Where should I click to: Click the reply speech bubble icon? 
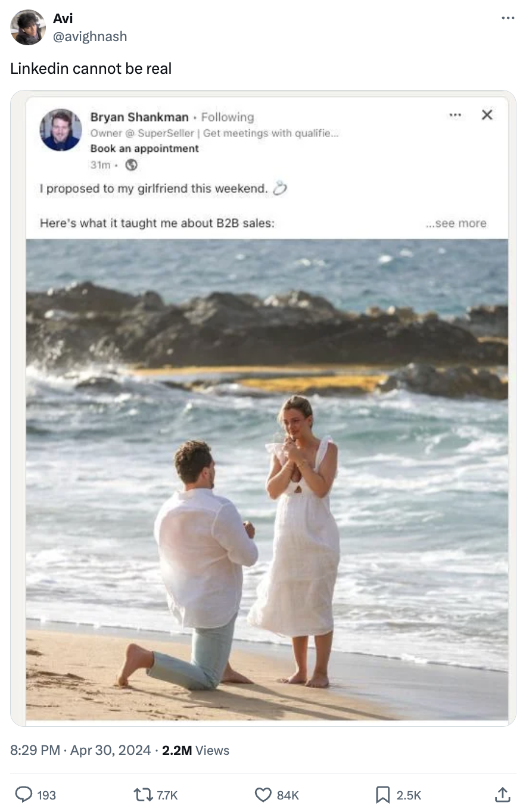coord(23,794)
